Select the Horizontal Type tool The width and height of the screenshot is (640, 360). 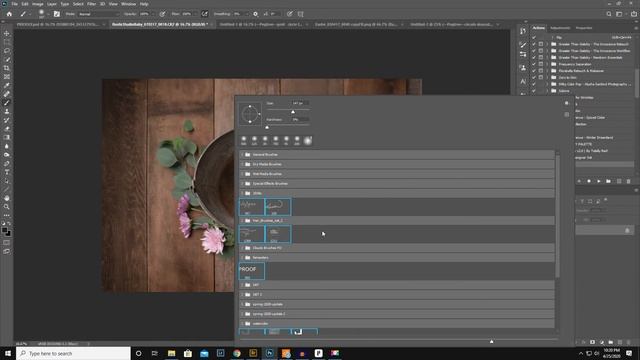(x=7, y=172)
